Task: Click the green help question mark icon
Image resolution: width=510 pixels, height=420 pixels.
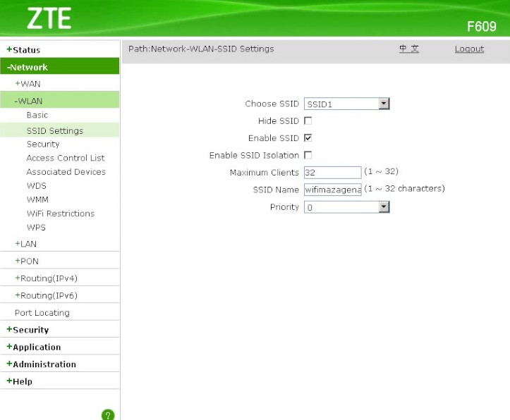Action: tap(108, 415)
